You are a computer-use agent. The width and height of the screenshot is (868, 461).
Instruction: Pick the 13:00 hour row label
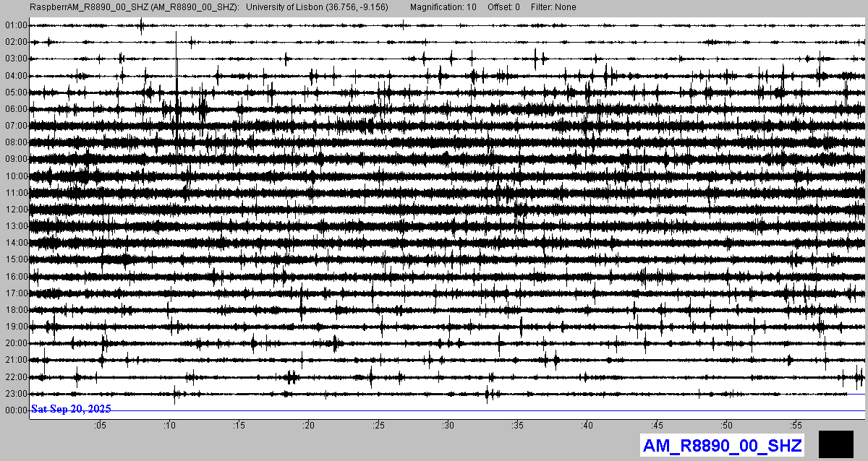point(15,226)
